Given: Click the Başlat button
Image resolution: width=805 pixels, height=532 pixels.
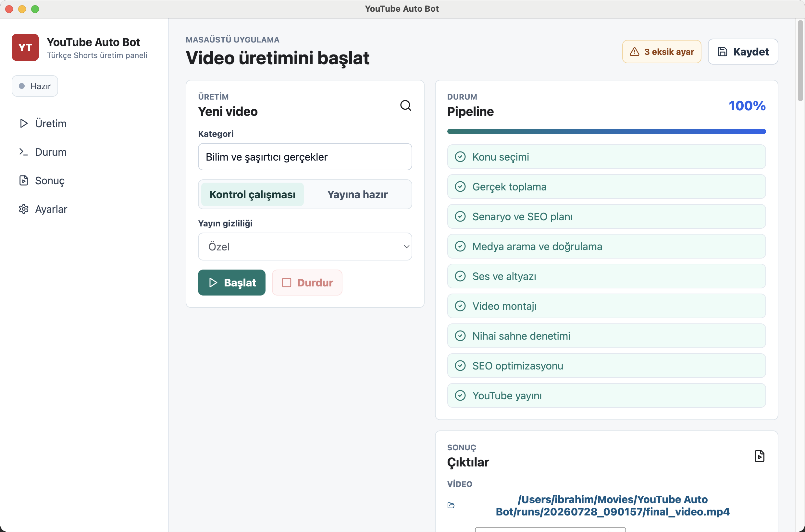Looking at the screenshot, I should pyautogui.click(x=231, y=283).
